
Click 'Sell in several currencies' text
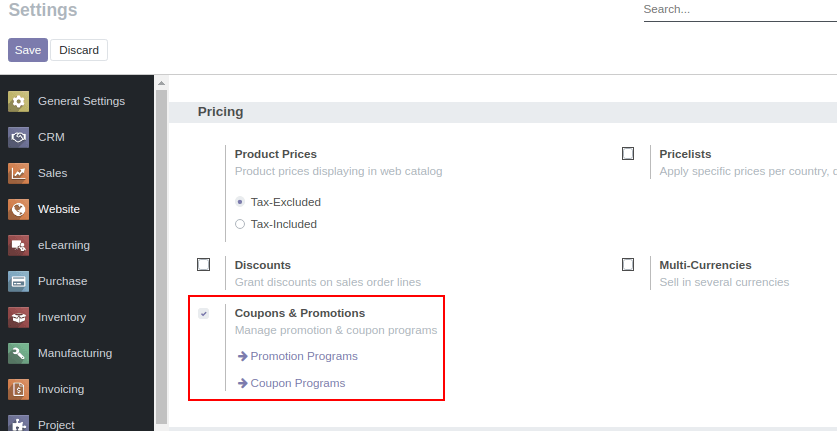click(x=724, y=282)
